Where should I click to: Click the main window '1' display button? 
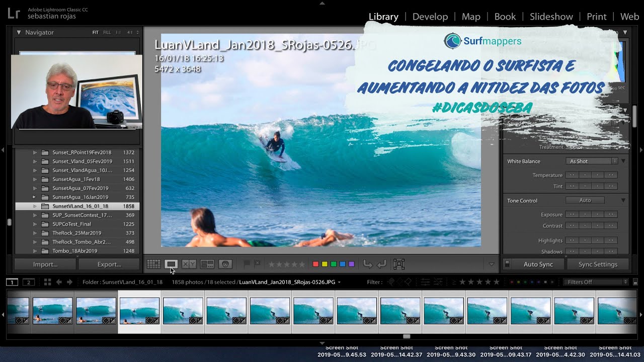click(x=12, y=282)
